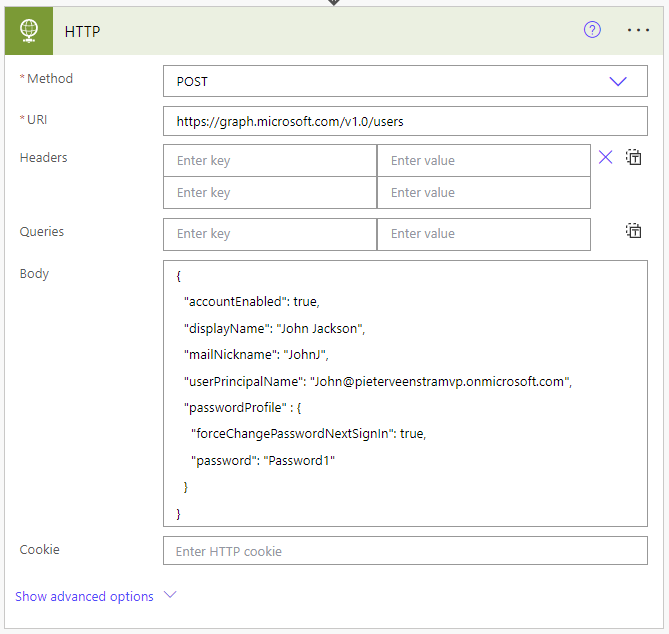Click the "displayName": "John Jackson" line
Screen dimensions: 669x634
coord(274,329)
